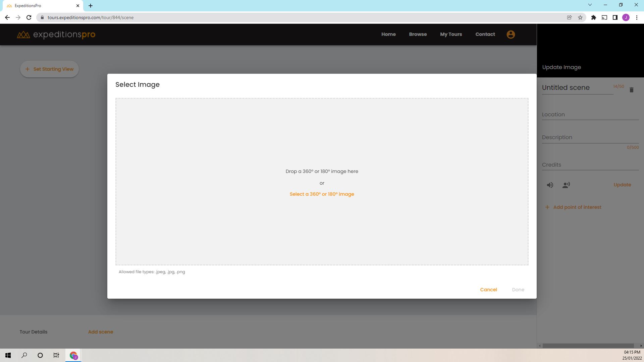Open the Chrome three-dot menu
The width and height of the screenshot is (644, 362).
click(637, 17)
